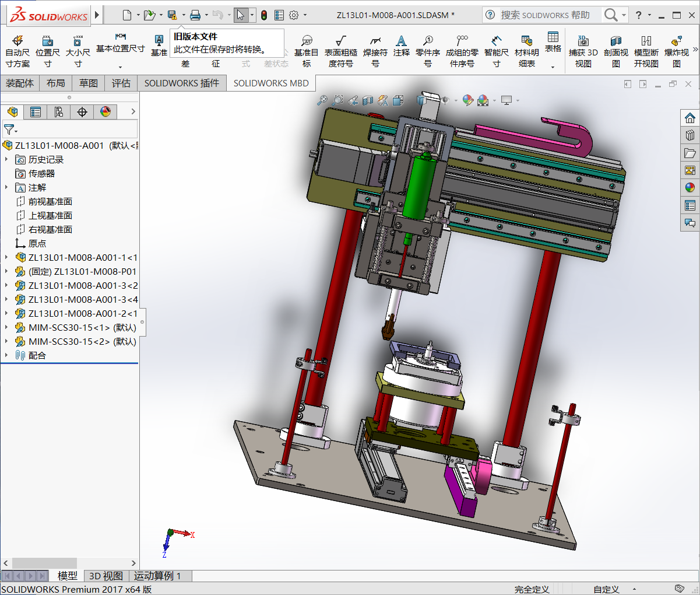Click the Note annotation tool
The width and height of the screenshot is (700, 595).
click(401, 45)
